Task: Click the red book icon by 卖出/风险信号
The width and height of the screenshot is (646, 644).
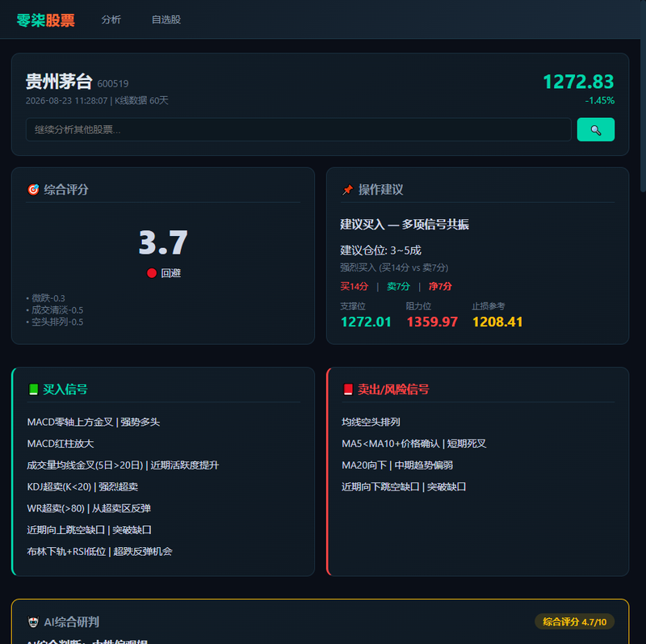Action: pyautogui.click(x=348, y=389)
